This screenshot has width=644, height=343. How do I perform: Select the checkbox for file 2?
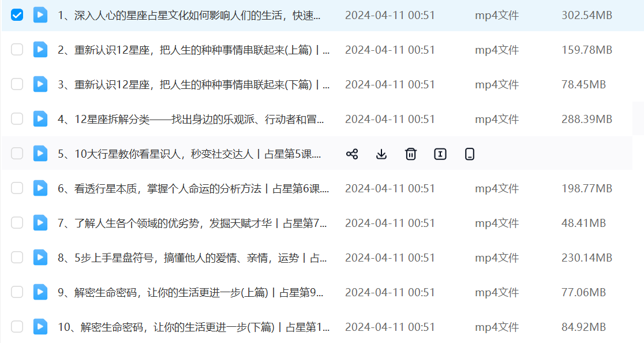pos(17,50)
